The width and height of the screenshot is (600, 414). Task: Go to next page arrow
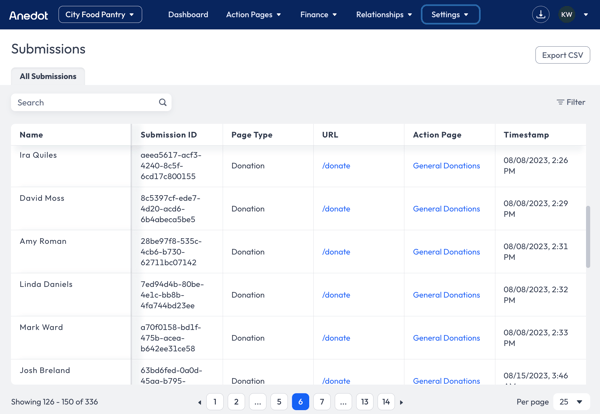click(401, 402)
